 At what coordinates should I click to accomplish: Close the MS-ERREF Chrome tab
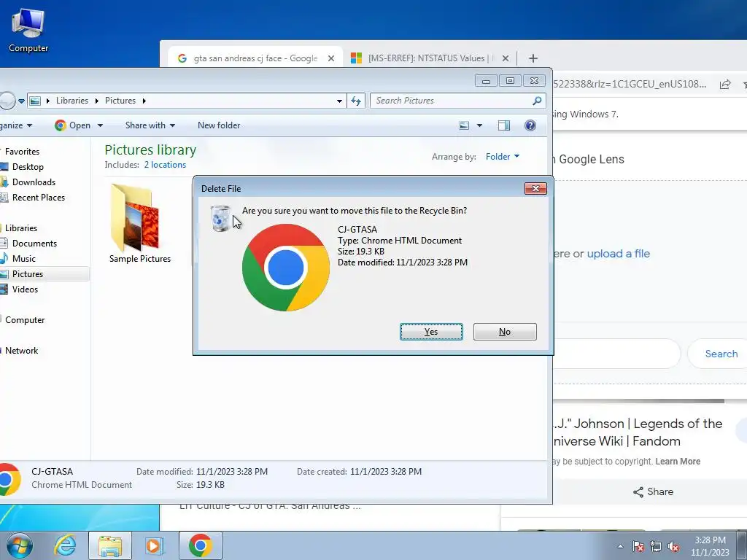pyautogui.click(x=506, y=58)
